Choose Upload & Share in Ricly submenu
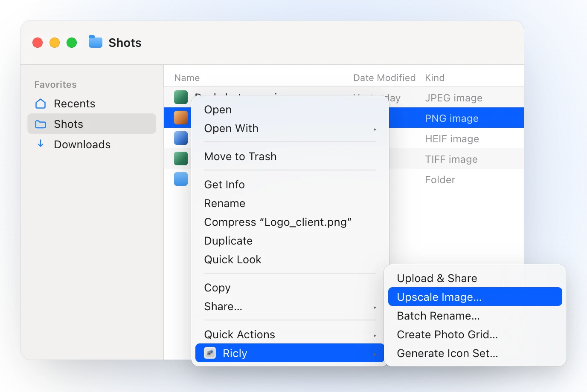Screen dimensions: 587x392 (x=475, y=278)
